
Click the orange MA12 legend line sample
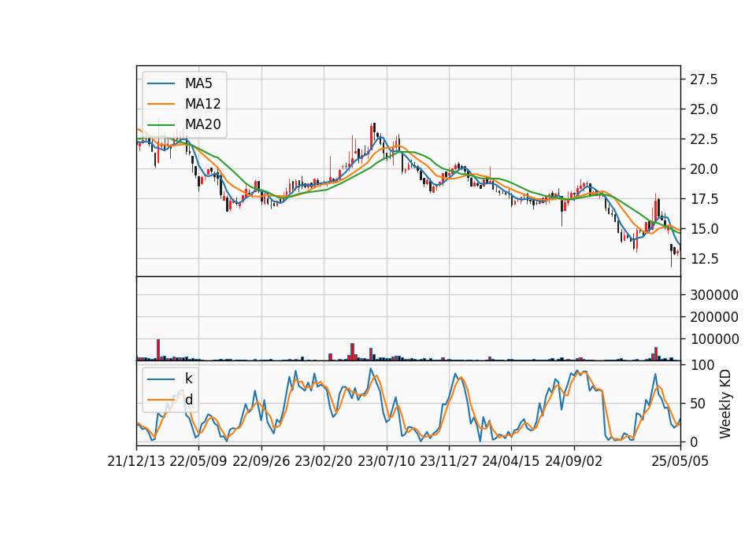(161, 104)
